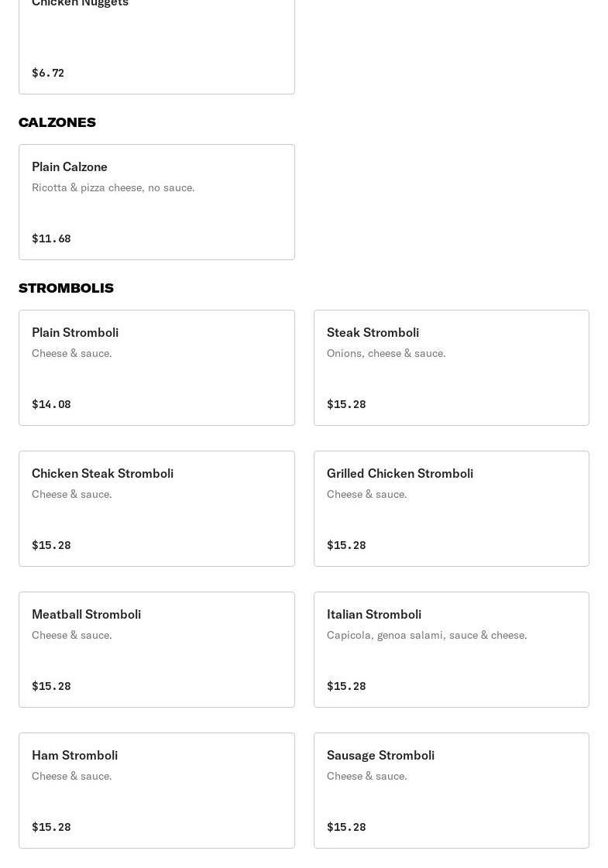
Task: Open Chicken Steak Stromboli details
Action: tap(156, 509)
